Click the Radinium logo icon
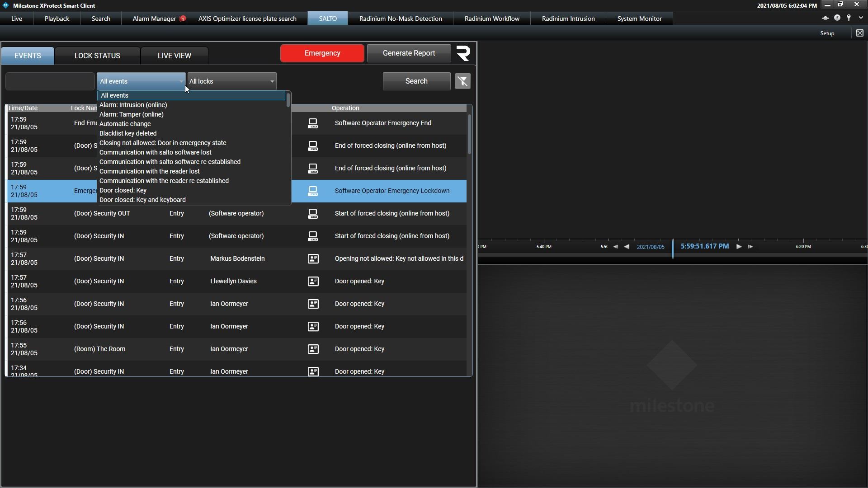 point(463,53)
